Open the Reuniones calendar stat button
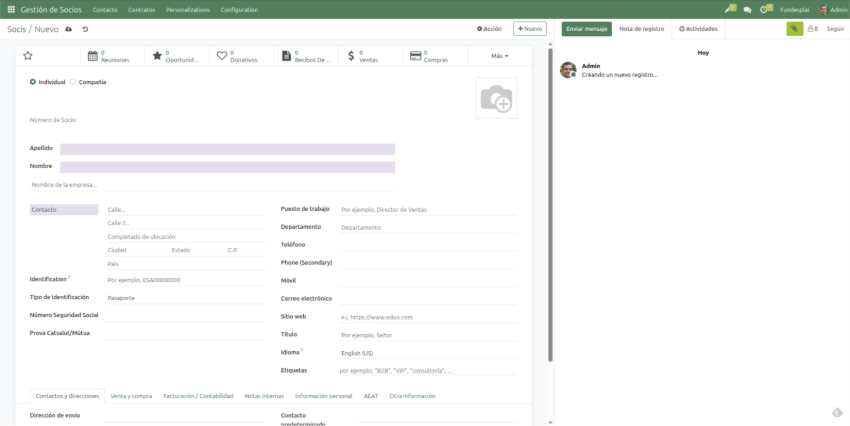The width and height of the screenshot is (850, 426). coord(112,56)
